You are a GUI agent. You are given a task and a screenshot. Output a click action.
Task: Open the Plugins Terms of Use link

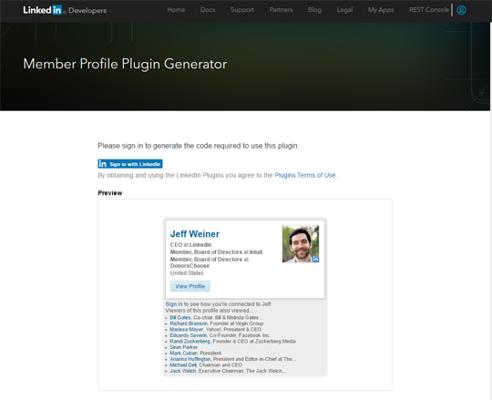click(305, 175)
